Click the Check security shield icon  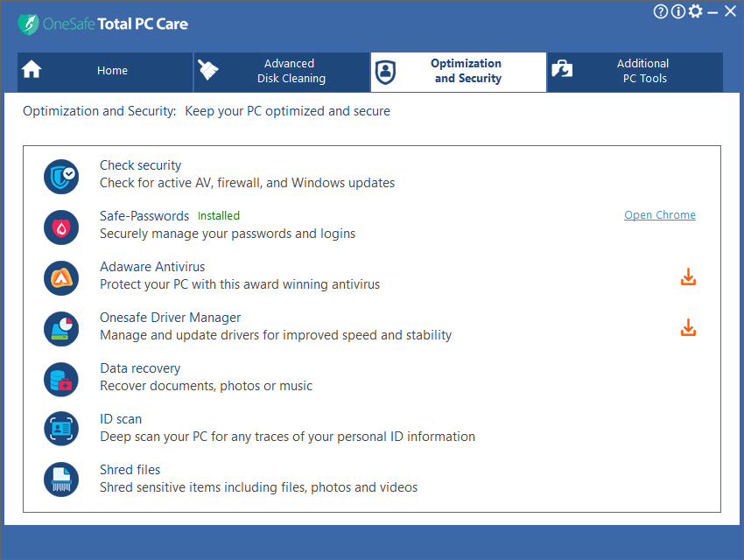pyautogui.click(x=61, y=177)
